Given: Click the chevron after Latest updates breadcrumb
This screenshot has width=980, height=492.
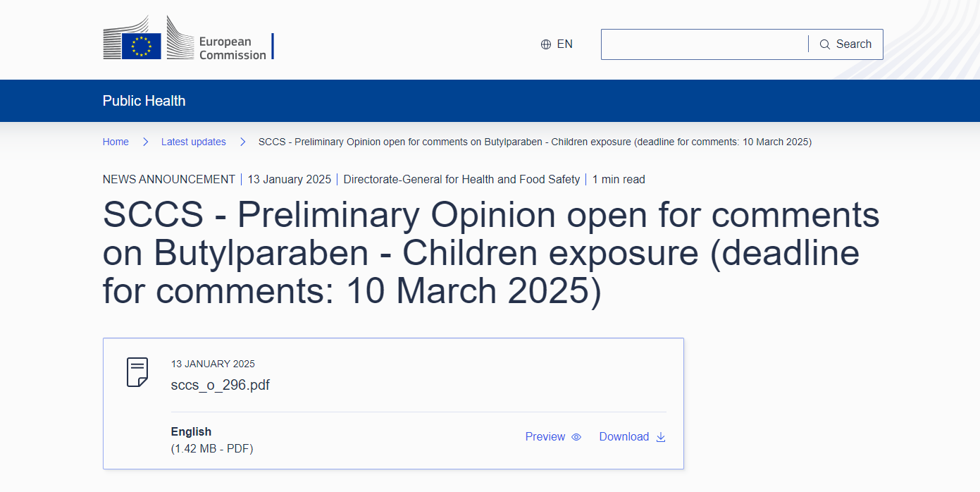Looking at the screenshot, I should (242, 142).
